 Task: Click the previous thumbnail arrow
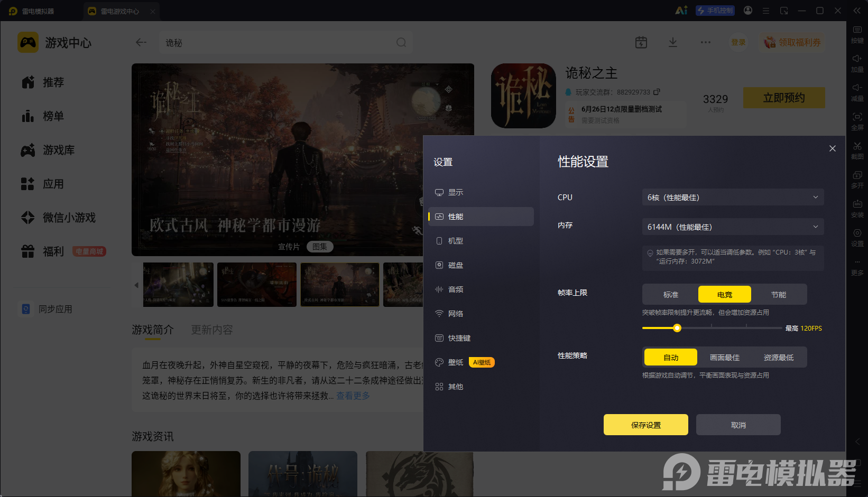tap(136, 285)
